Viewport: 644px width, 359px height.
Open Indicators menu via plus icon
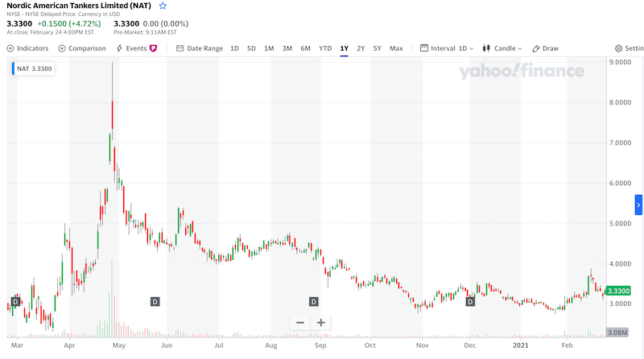pos(10,48)
